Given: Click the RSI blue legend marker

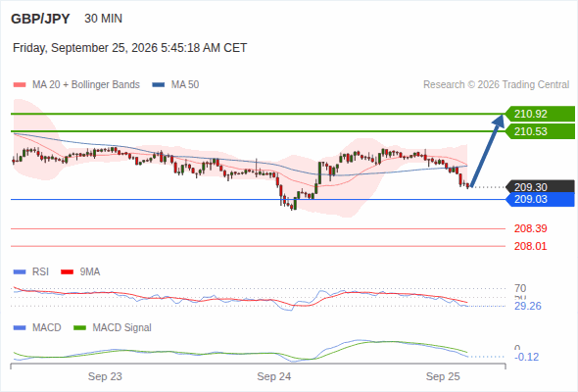Looking at the screenshot, I should pyautogui.click(x=20, y=272).
